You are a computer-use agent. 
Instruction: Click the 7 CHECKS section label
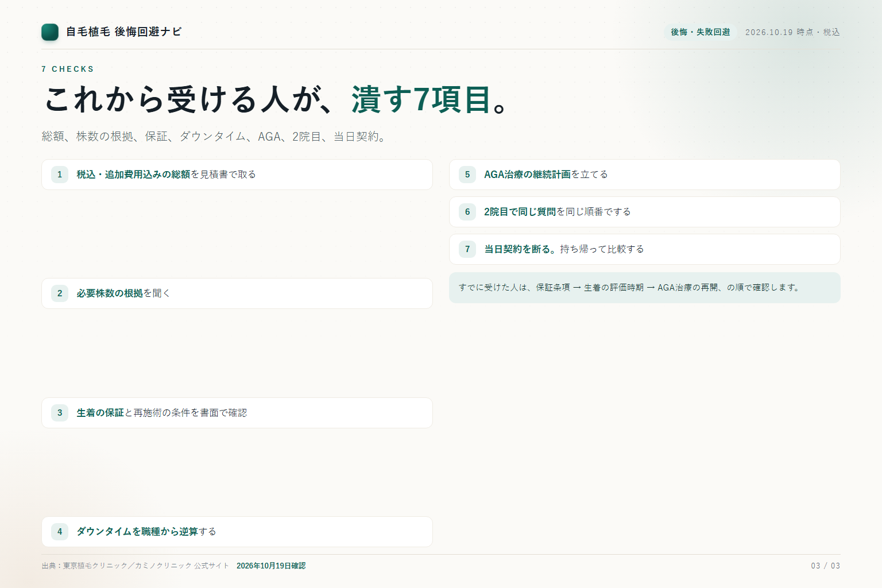[x=68, y=69]
